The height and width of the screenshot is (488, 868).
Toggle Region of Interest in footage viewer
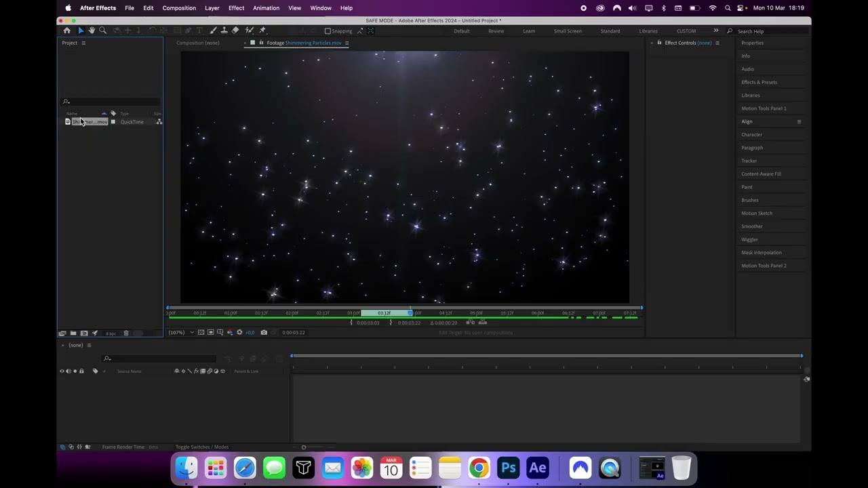tap(210, 332)
